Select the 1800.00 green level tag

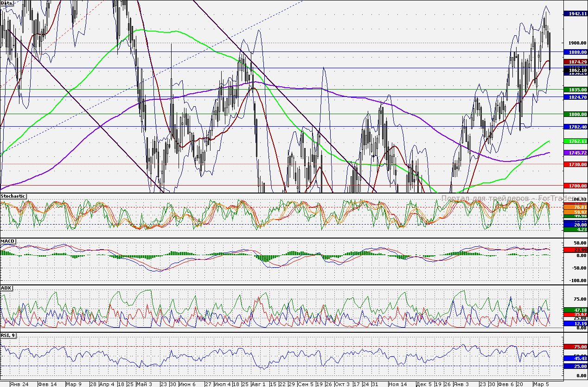point(575,114)
